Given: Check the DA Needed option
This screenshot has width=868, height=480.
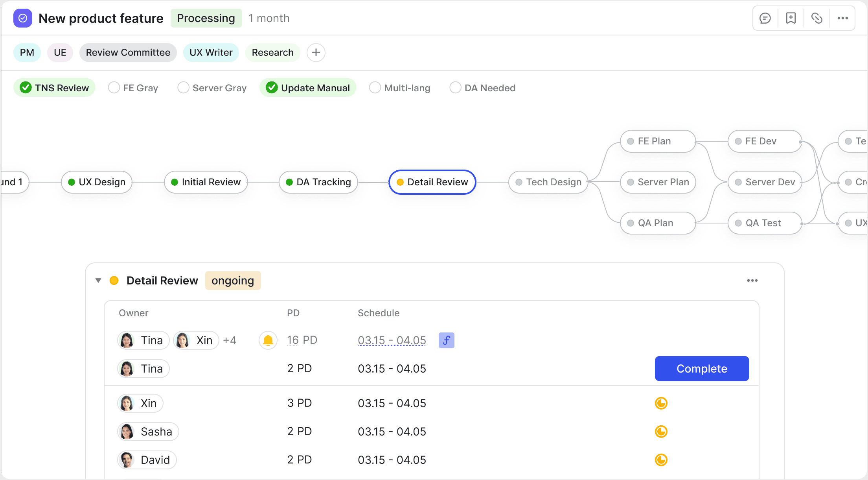Looking at the screenshot, I should pyautogui.click(x=455, y=87).
